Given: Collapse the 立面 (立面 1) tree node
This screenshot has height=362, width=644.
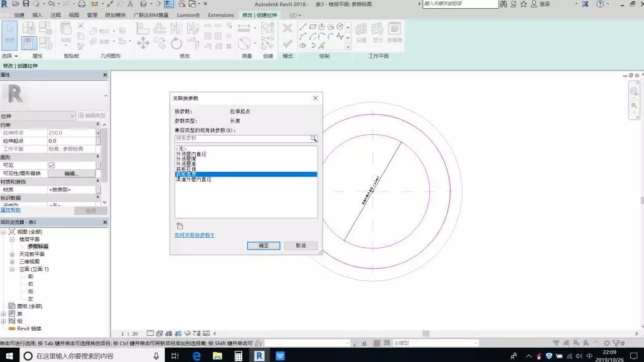Looking at the screenshot, I should [12, 269].
